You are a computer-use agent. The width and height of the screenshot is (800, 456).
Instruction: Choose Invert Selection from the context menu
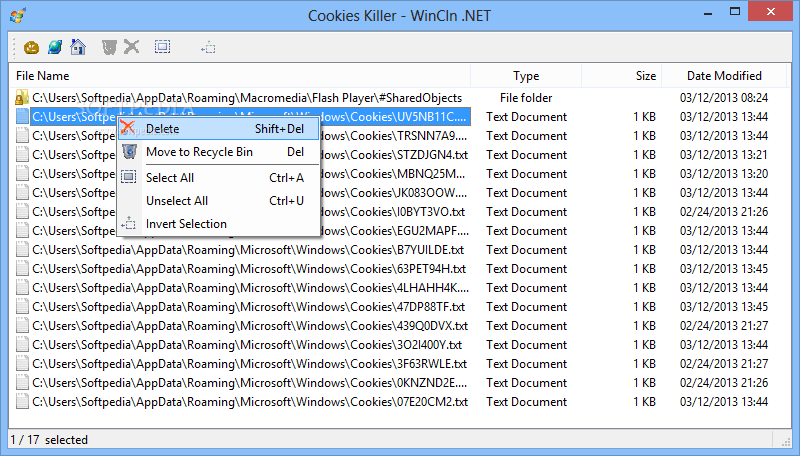click(218, 223)
